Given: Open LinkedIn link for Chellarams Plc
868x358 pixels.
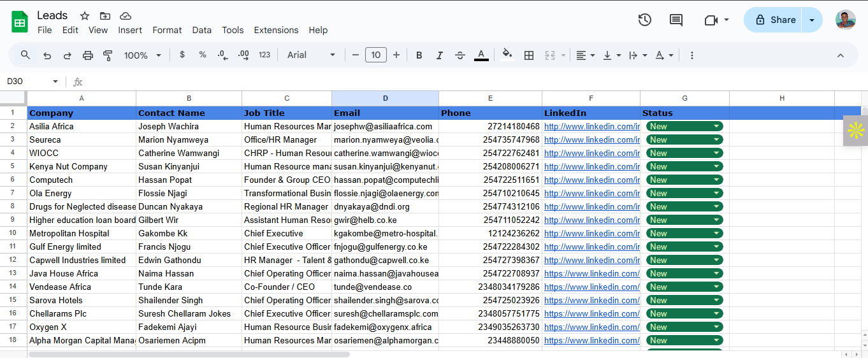Looking at the screenshot, I should click(591, 313).
